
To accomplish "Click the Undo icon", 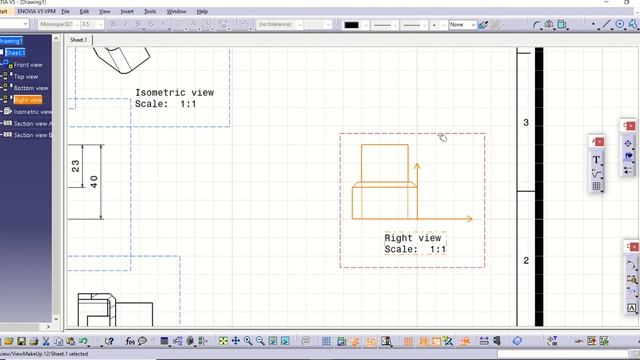I will (83, 341).
